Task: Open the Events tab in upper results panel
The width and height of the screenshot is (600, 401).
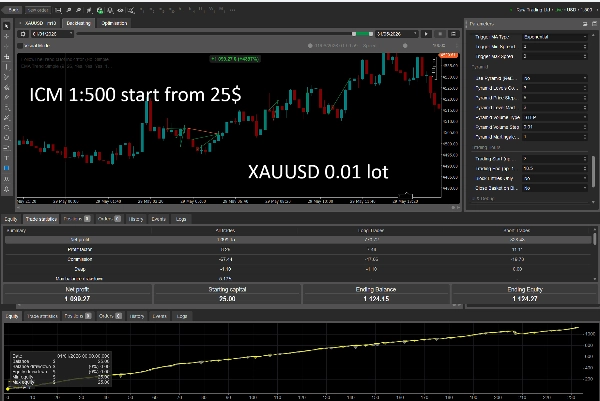Action: (x=158, y=219)
